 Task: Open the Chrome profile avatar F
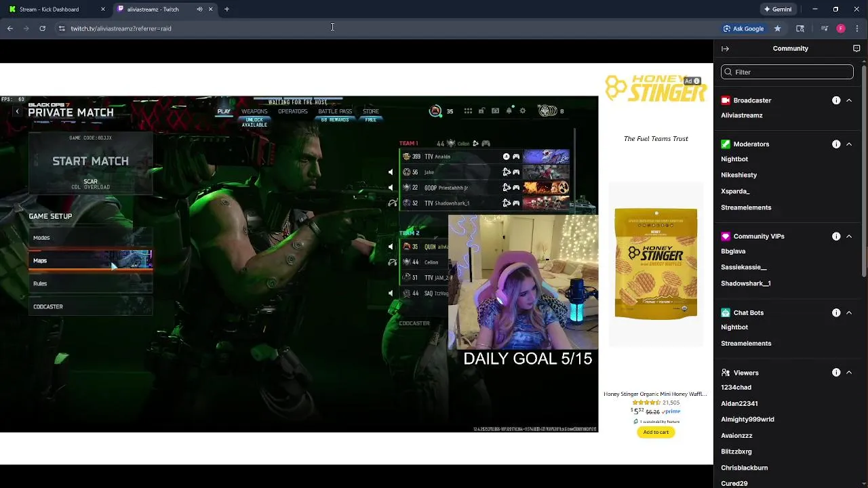(841, 28)
